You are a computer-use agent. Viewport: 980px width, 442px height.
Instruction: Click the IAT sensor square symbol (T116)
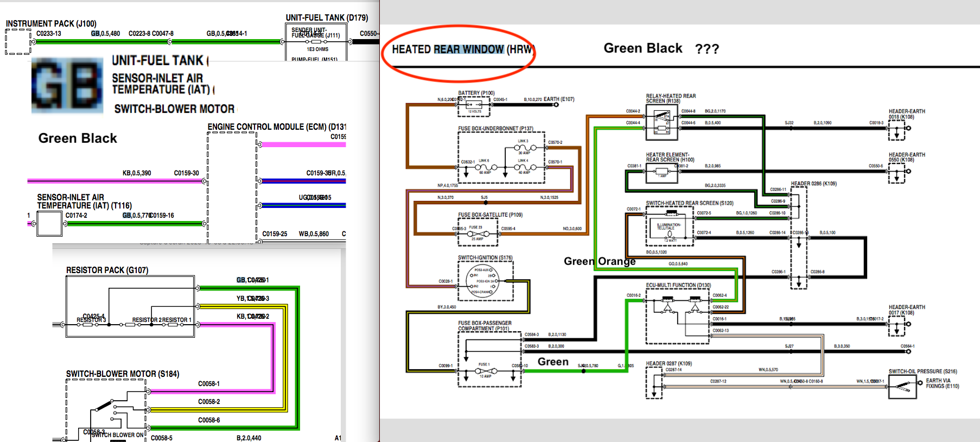tap(49, 223)
